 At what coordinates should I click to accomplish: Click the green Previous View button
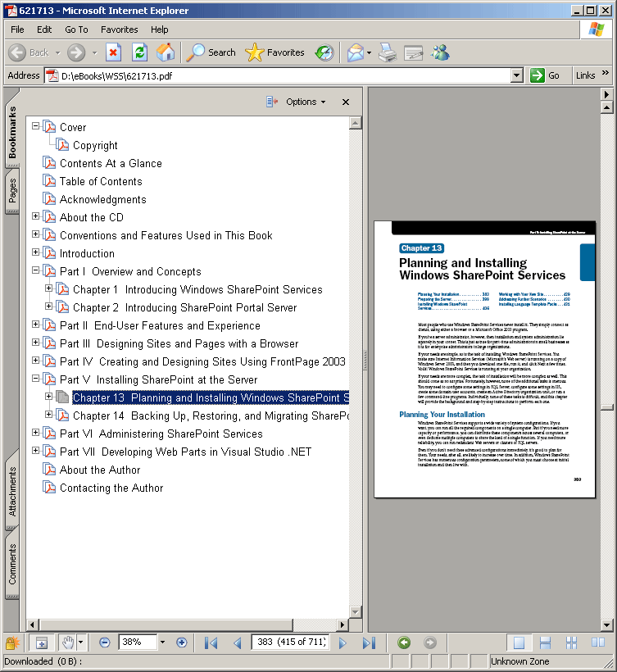[x=404, y=642]
